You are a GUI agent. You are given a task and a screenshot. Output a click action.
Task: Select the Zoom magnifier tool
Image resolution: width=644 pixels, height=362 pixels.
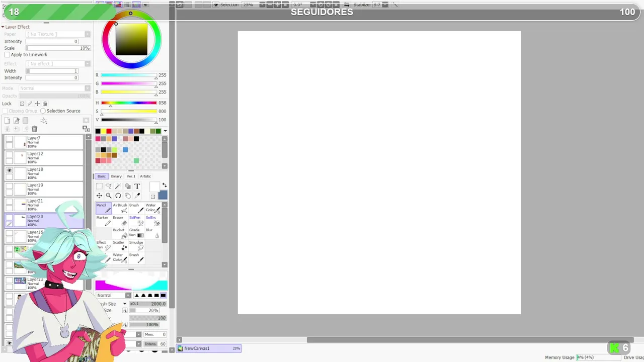coord(109,196)
